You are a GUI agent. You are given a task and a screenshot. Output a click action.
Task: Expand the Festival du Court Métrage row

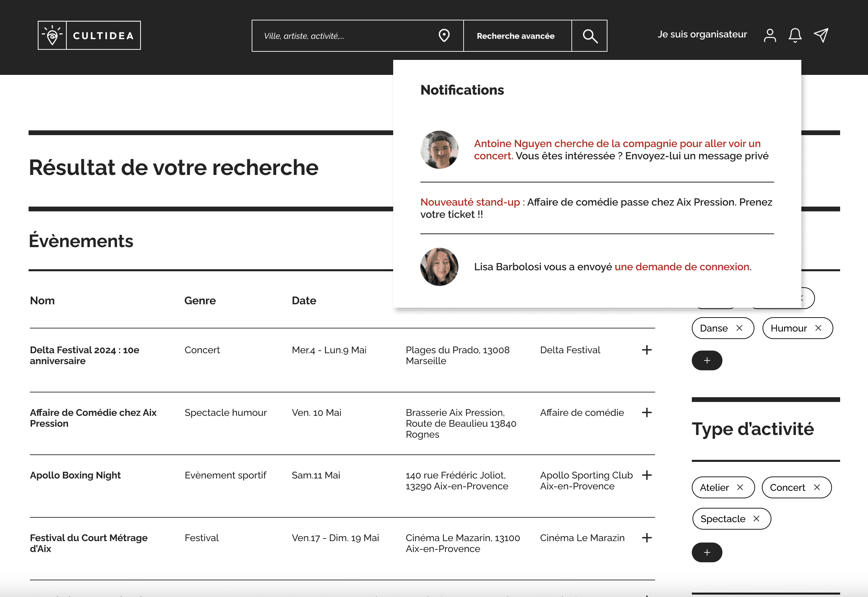(x=646, y=537)
